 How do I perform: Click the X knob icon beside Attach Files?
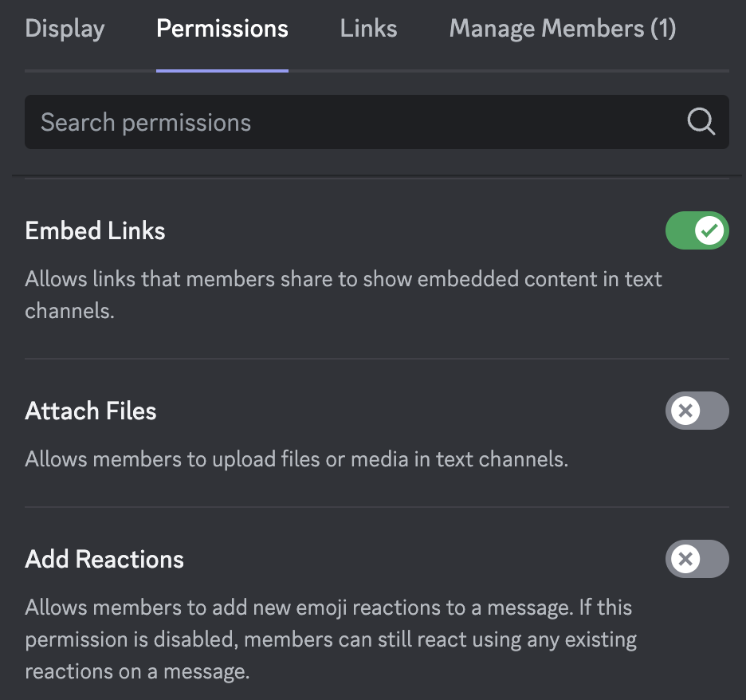point(685,411)
